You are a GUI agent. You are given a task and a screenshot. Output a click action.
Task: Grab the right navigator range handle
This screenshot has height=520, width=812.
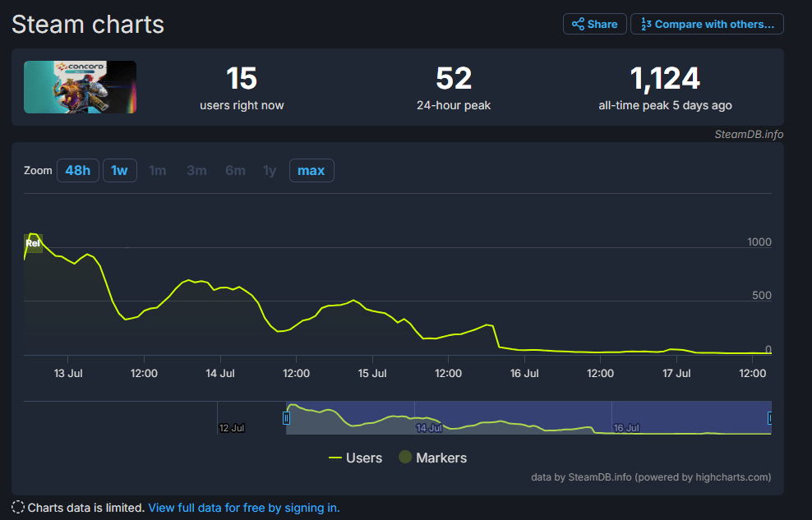tap(769, 417)
